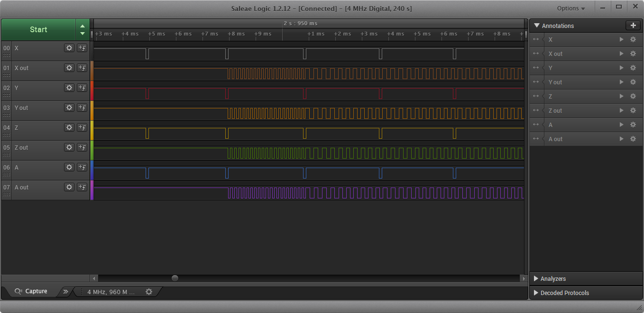Screen dimensions: 644x313
Task: Open channel settings gear for Z out
Action: point(69,147)
